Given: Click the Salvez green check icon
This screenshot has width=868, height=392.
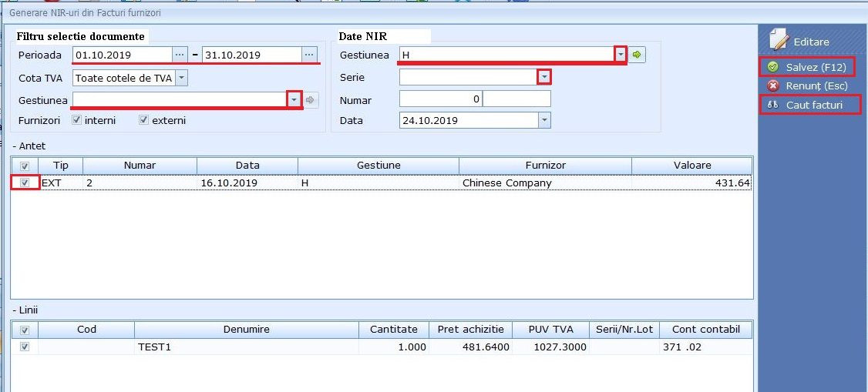Looking at the screenshot, I should (772, 68).
